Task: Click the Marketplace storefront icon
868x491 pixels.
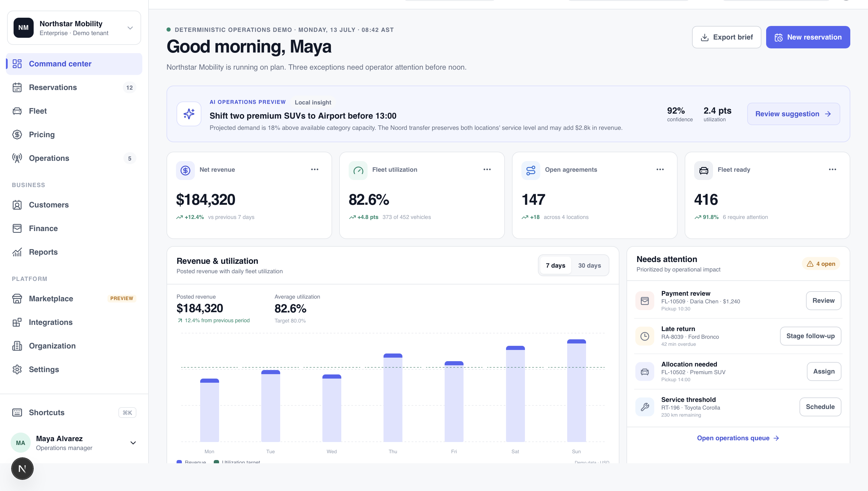Action: pos(17,298)
